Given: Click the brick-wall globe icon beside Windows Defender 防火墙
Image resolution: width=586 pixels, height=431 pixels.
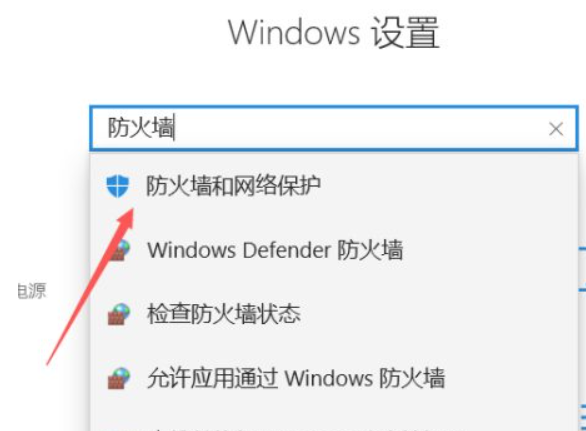Looking at the screenshot, I should click(119, 250).
